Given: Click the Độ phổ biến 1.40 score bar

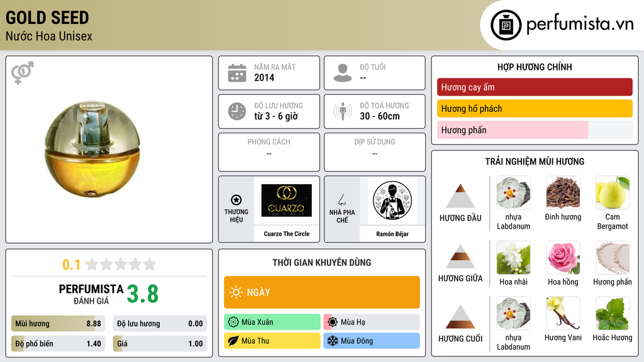Looking at the screenshot, I should coord(58,344).
